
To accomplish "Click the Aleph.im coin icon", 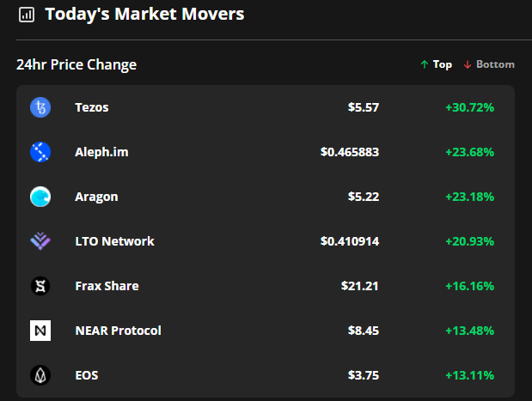I will 40,152.
